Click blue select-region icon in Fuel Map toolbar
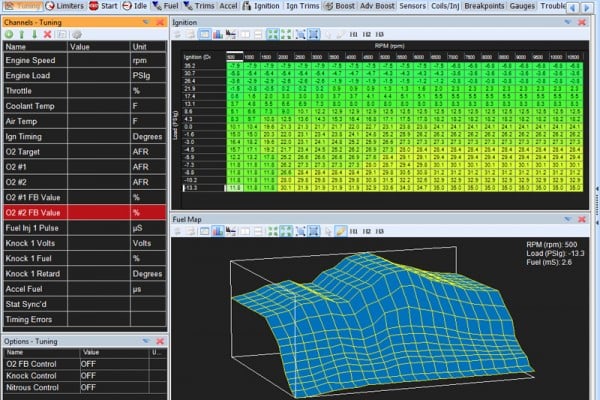600x400 pixels. coord(301,231)
